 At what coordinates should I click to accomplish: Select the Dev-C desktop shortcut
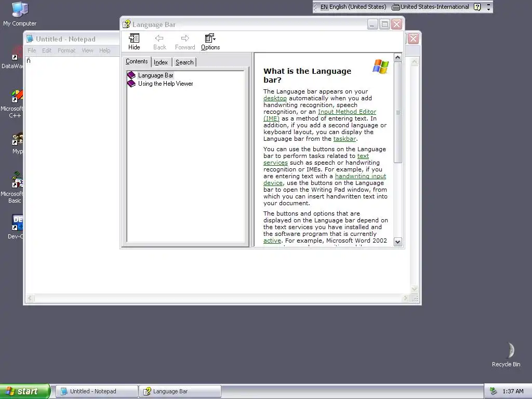16,227
